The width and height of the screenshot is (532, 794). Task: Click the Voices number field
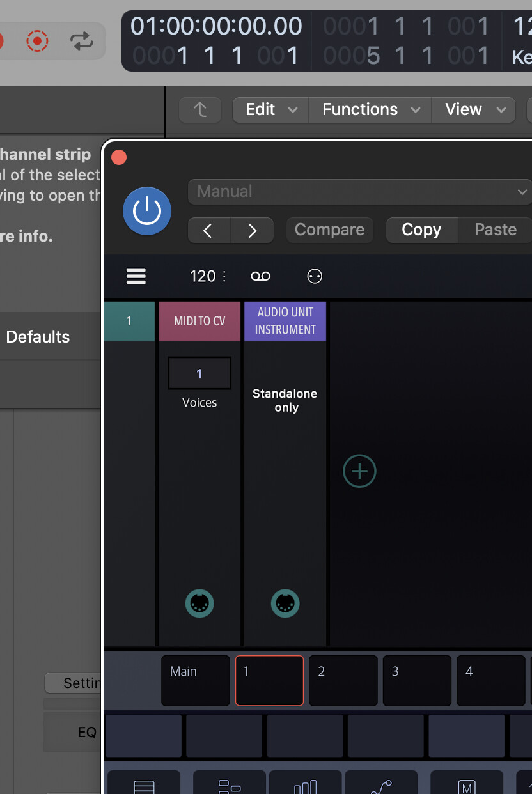click(x=199, y=373)
